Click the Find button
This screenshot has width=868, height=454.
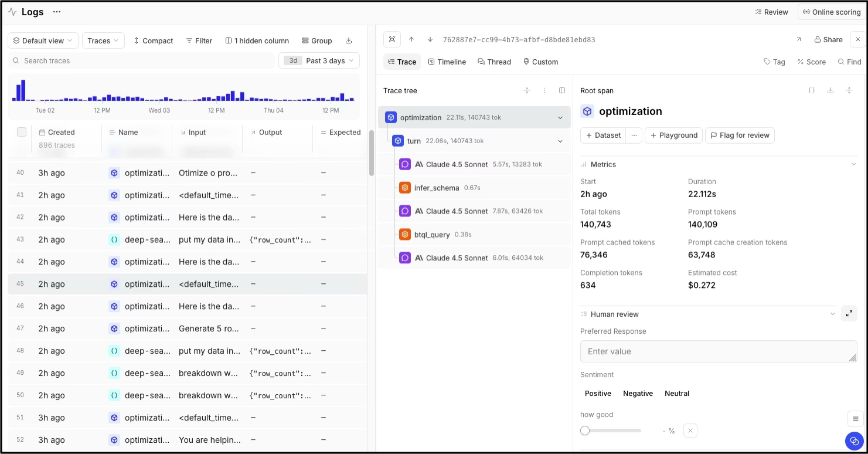pos(849,62)
